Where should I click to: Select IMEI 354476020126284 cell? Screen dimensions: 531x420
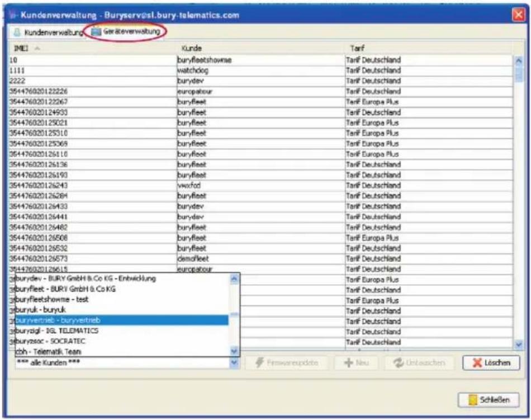click(x=93, y=196)
